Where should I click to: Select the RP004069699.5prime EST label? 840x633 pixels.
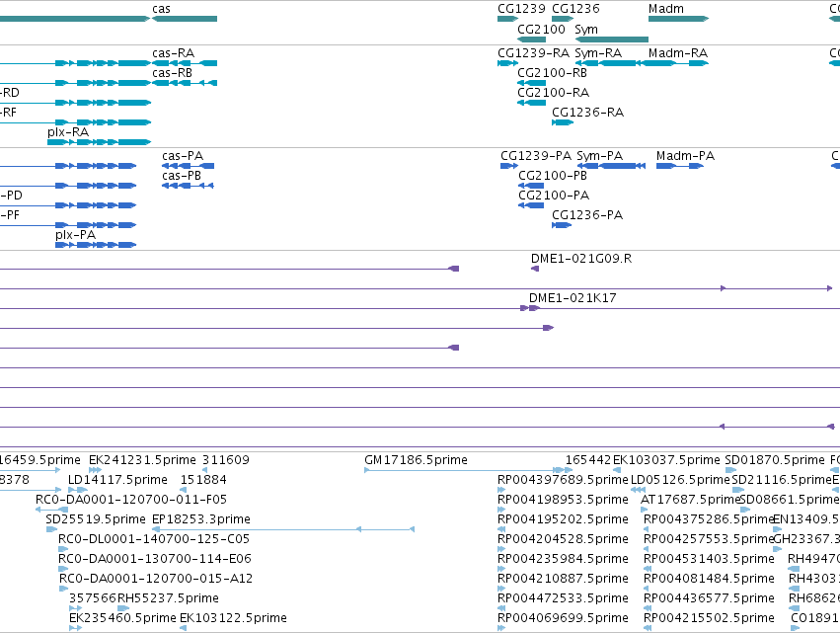click(x=563, y=618)
